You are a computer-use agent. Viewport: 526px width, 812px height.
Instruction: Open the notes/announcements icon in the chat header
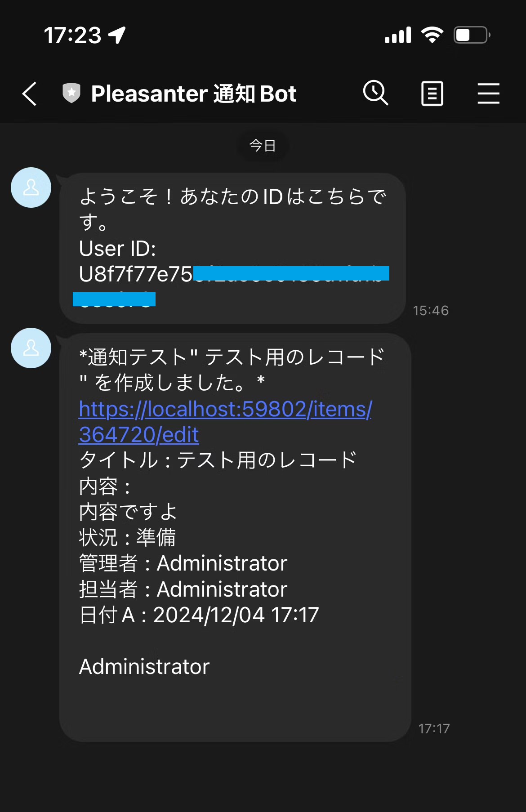pyautogui.click(x=432, y=93)
